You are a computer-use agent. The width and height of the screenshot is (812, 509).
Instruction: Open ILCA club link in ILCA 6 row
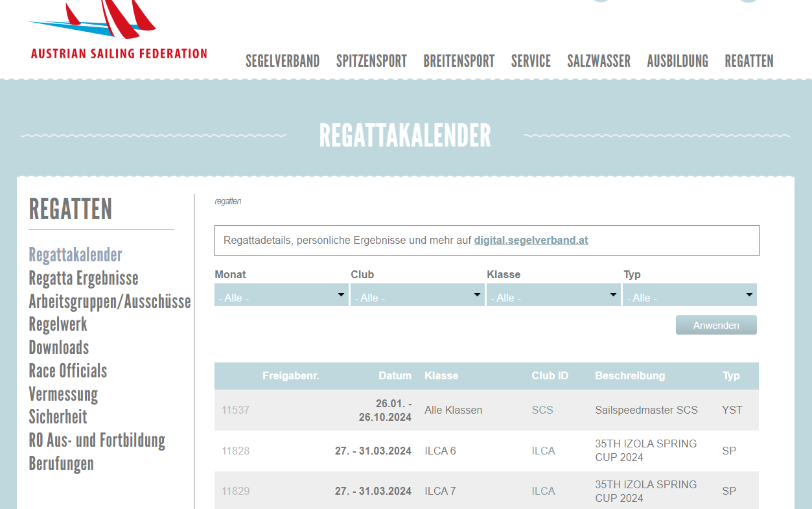tap(543, 451)
